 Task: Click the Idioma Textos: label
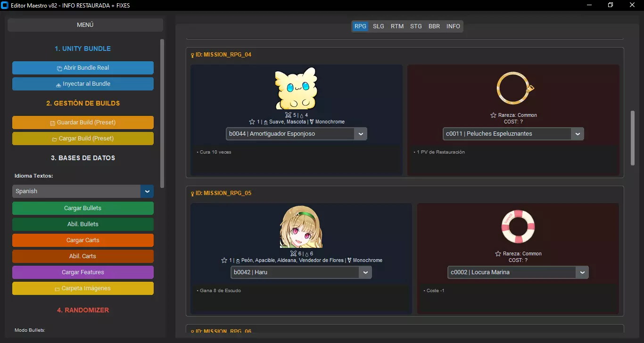click(33, 176)
